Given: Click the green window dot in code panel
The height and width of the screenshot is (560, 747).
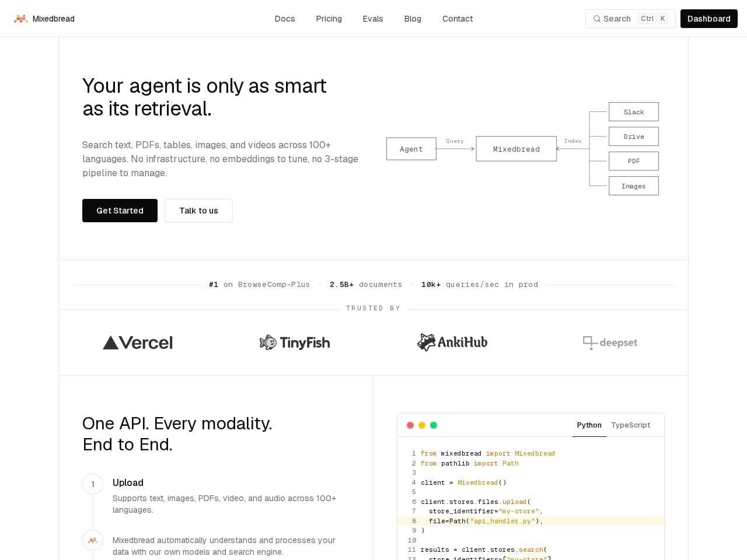Looking at the screenshot, I should (434, 425).
